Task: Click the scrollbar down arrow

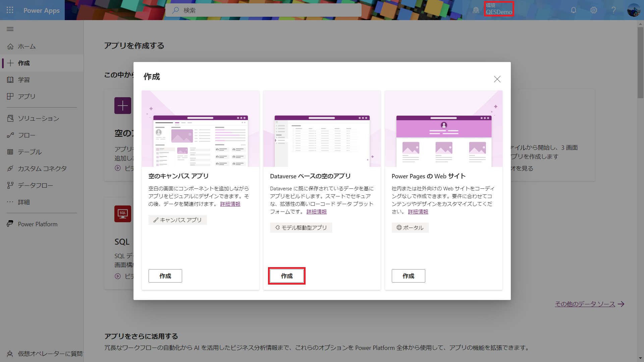Action: point(640,358)
